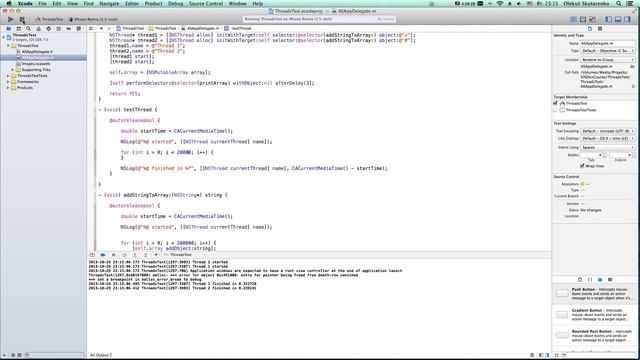Step over in debug bar
Screen dimensions: 640x360
(x=124, y=255)
